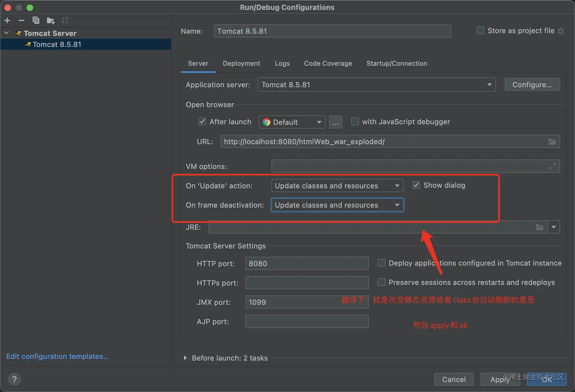The image size is (575, 392).
Task: Click browser ellipsis button
Action: [335, 122]
